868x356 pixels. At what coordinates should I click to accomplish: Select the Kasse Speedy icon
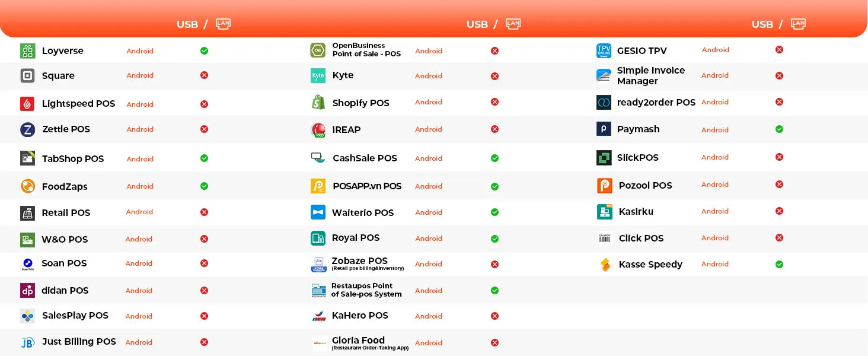[605, 265]
